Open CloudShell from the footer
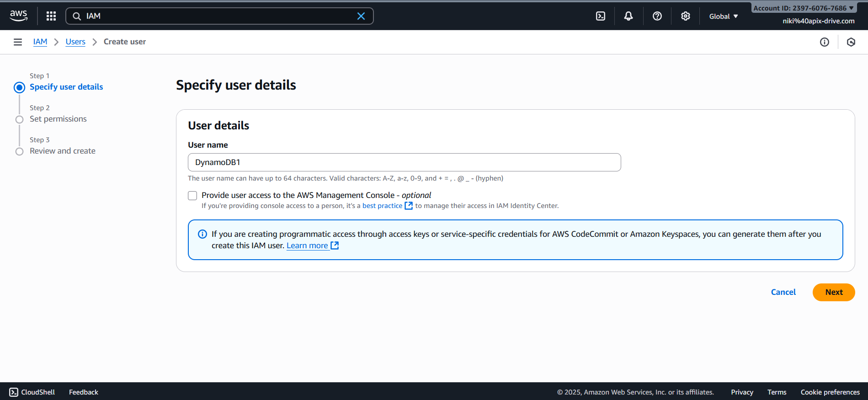The height and width of the screenshot is (400, 868). click(32, 392)
